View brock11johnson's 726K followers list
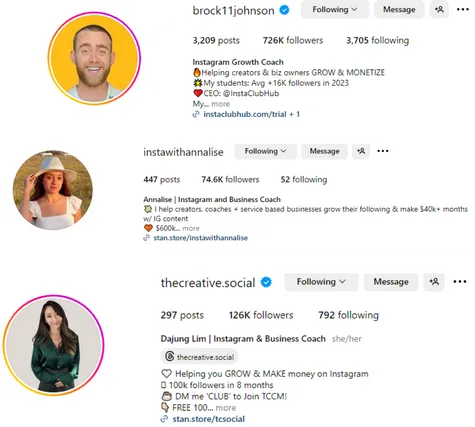This screenshot has width=475, height=427. [293, 41]
